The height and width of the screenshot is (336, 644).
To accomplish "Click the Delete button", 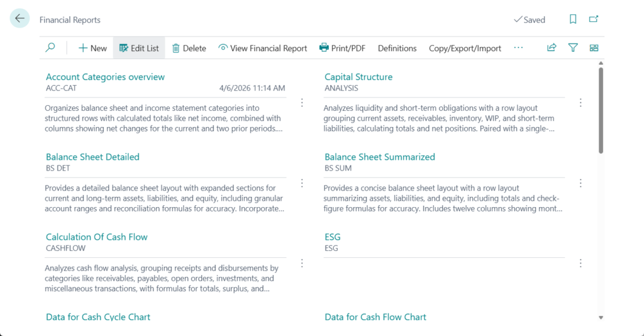I will [189, 48].
